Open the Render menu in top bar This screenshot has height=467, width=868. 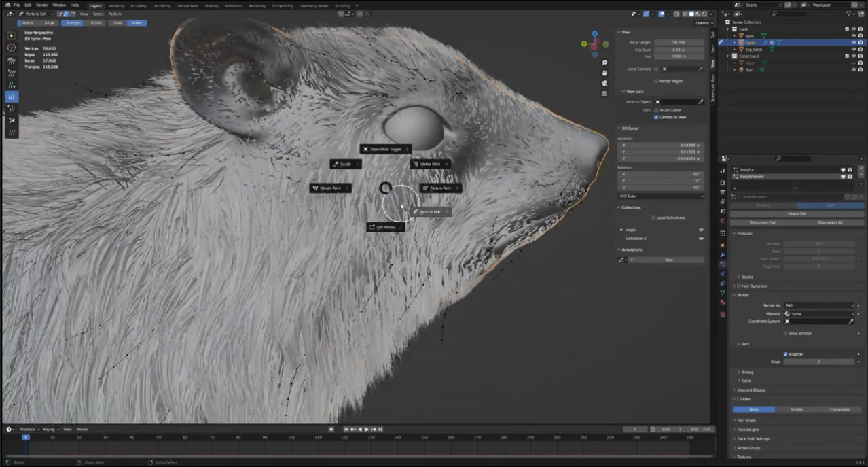pos(41,5)
